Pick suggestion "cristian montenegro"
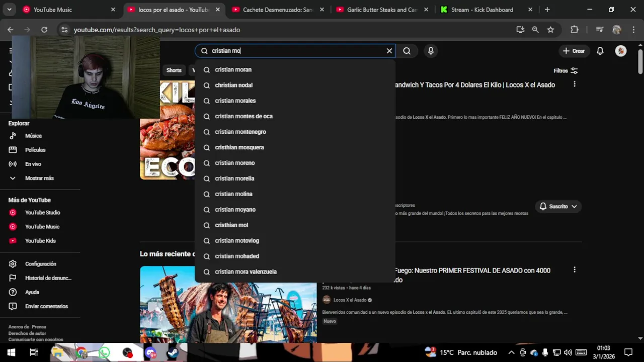644x362 pixels. point(295,132)
